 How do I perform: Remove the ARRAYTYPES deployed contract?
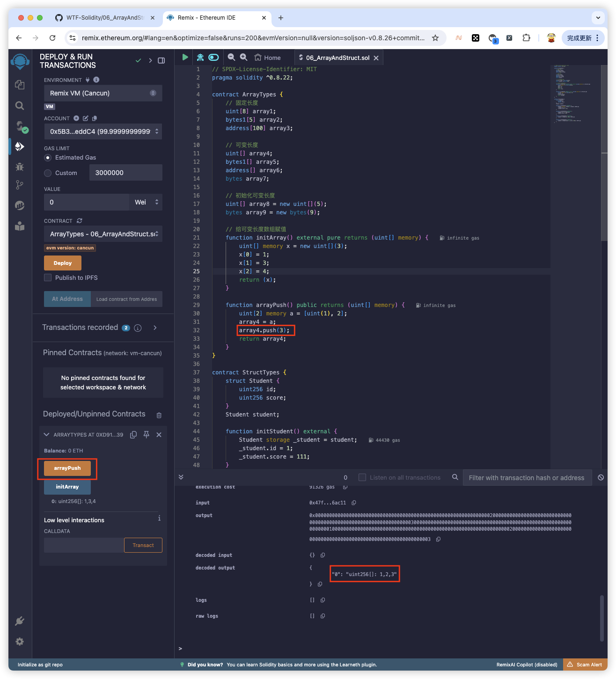click(x=159, y=435)
